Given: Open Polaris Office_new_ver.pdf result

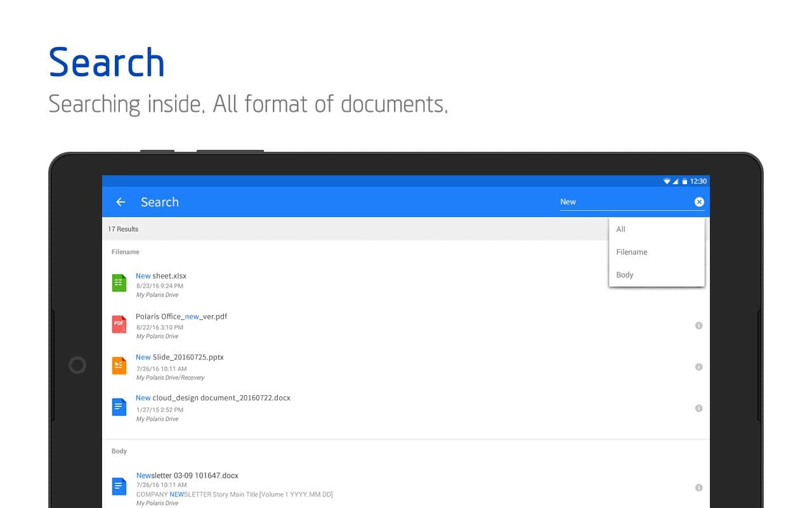Looking at the screenshot, I should coord(181,317).
